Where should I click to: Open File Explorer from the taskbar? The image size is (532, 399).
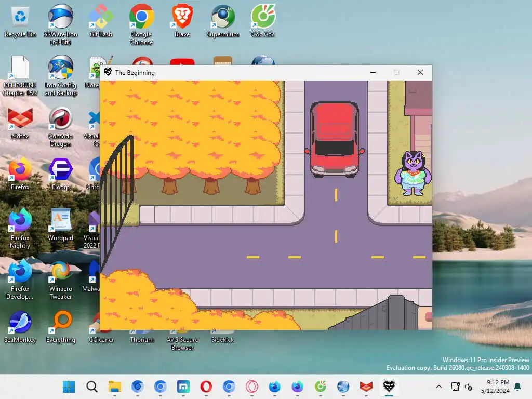pos(115,387)
